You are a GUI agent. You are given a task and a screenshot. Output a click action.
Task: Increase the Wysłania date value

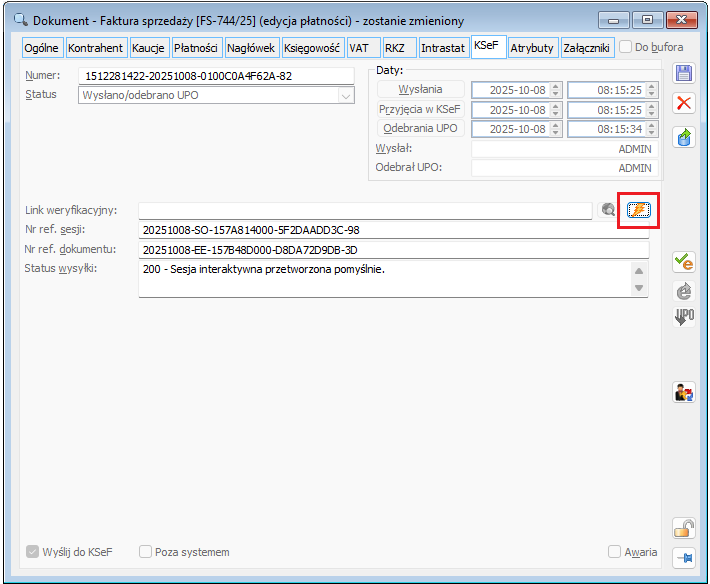556,86
